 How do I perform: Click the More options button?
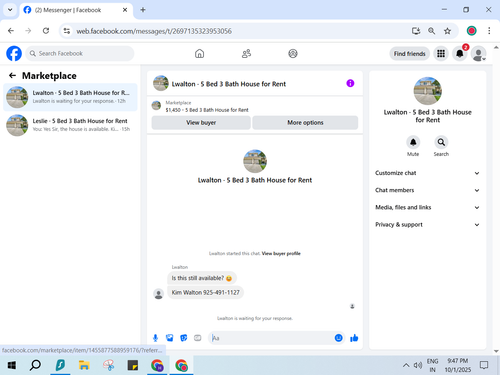[x=305, y=123]
